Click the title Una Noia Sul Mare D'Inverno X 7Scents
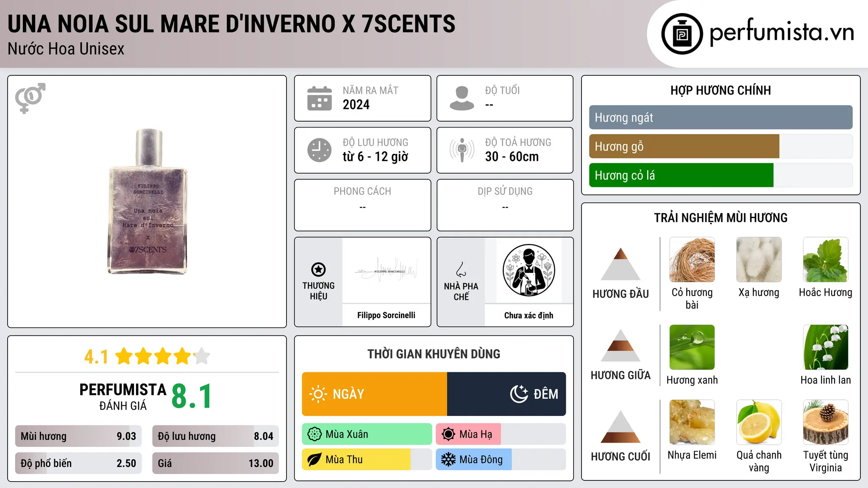This screenshot has height=488, width=868. point(231,24)
